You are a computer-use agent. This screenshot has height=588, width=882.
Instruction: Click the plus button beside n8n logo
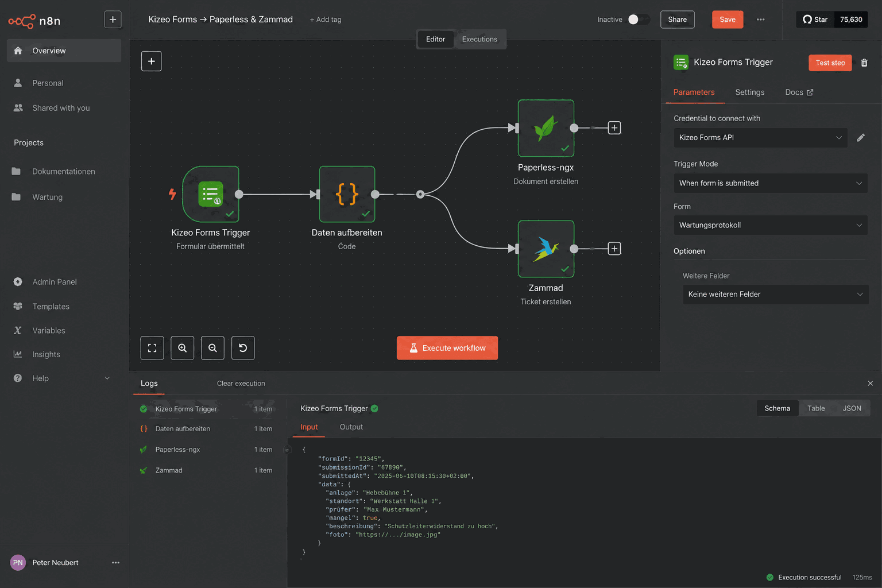point(113,20)
